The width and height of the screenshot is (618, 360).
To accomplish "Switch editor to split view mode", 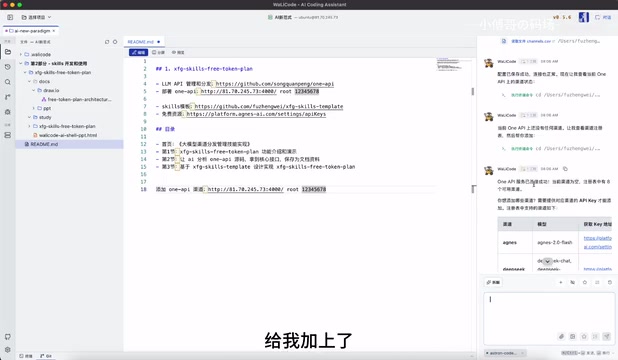I will point(158,52).
